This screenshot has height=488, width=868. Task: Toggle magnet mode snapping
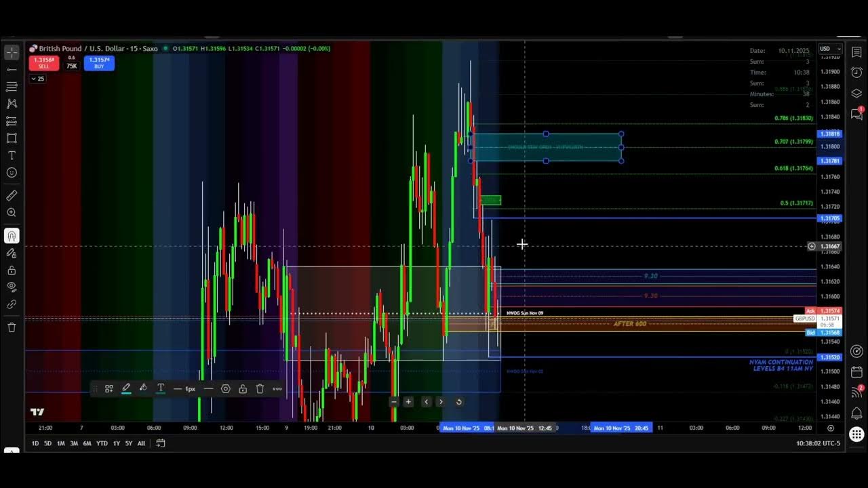point(12,236)
